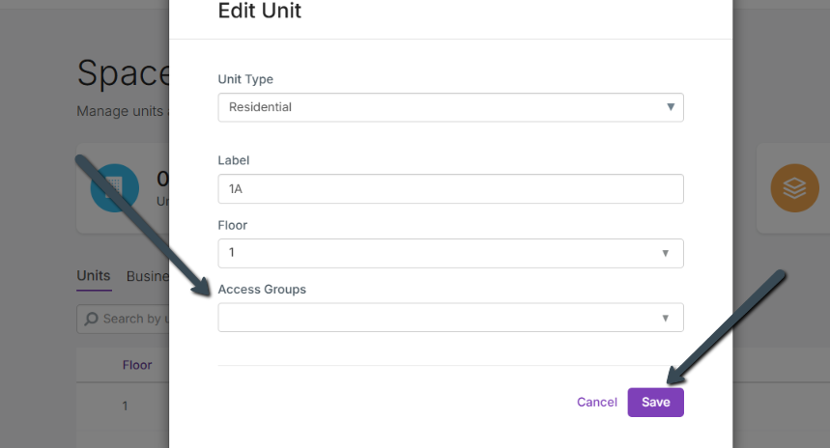Click the Access Groups field label
The height and width of the screenshot is (448, 830).
[x=262, y=290]
